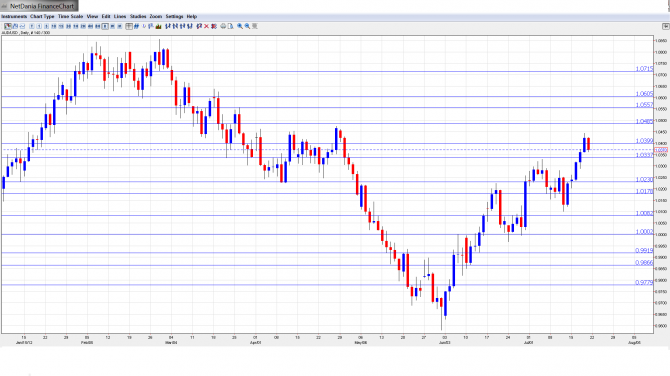Viewport: 670px width, 376px height.
Task: Click the red-boxed current price marker on axis
Action: point(661,150)
